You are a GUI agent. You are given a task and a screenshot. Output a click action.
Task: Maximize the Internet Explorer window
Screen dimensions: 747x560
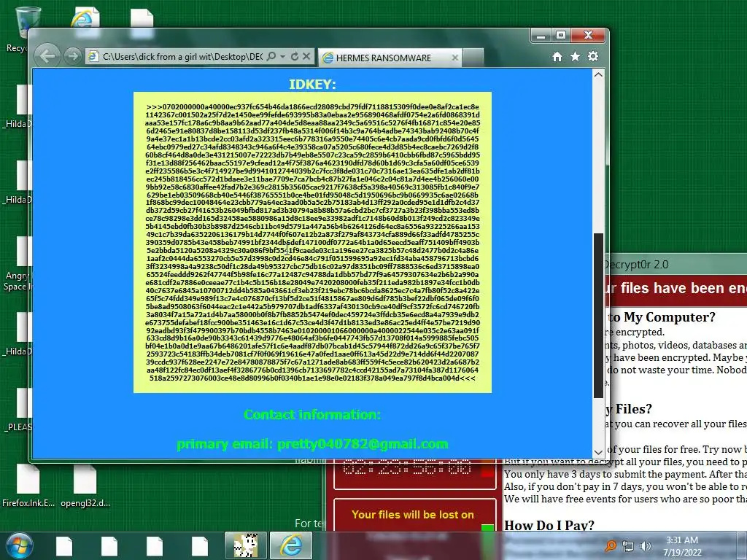click(x=561, y=36)
